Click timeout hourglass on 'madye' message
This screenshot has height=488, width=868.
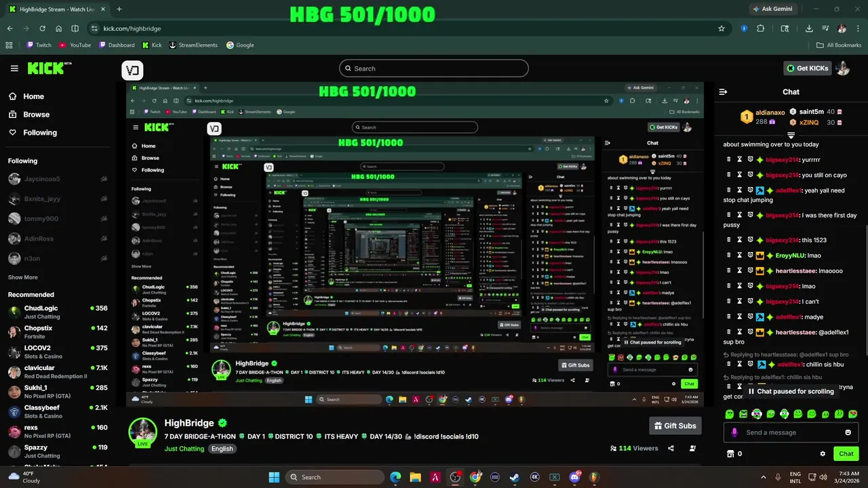tap(740, 317)
